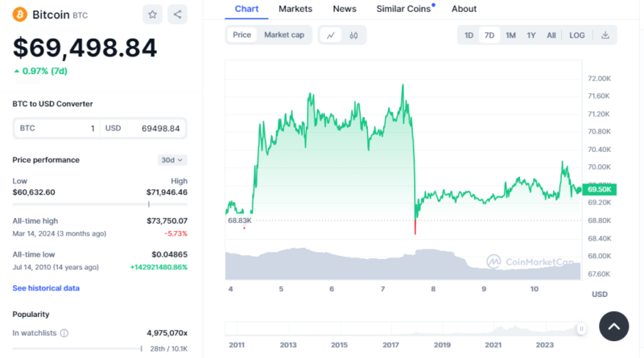Download chart data with download icon
The width and height of the screenshot is (644, 358).
(605, 35)
